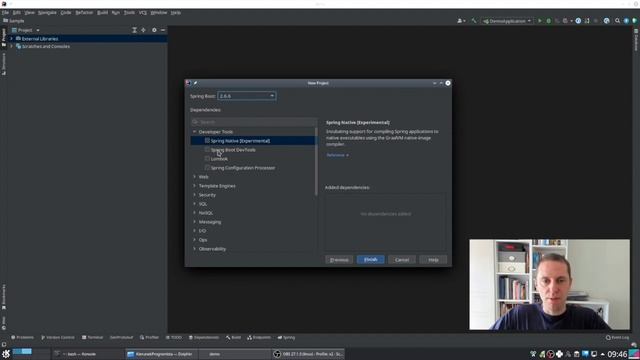Collapse the Developer Tools category

pyautogui.click(x=194, y=132)
